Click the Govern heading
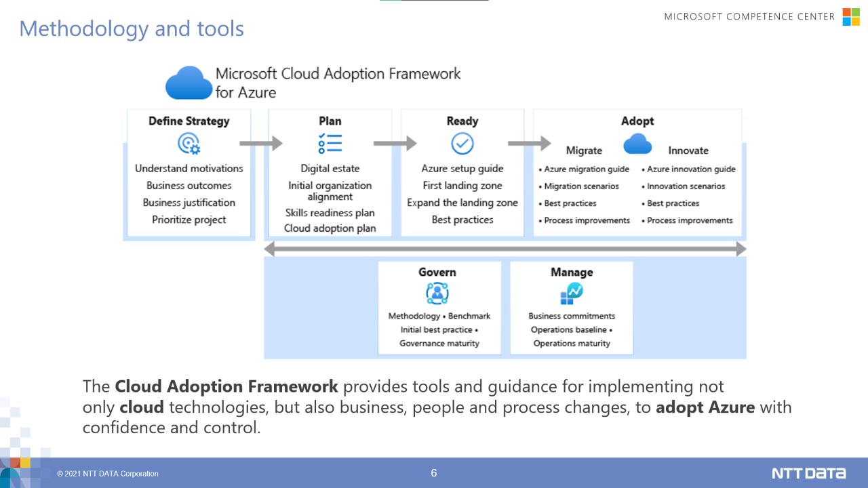The image size is (868, 488). (x=437, y=272)
